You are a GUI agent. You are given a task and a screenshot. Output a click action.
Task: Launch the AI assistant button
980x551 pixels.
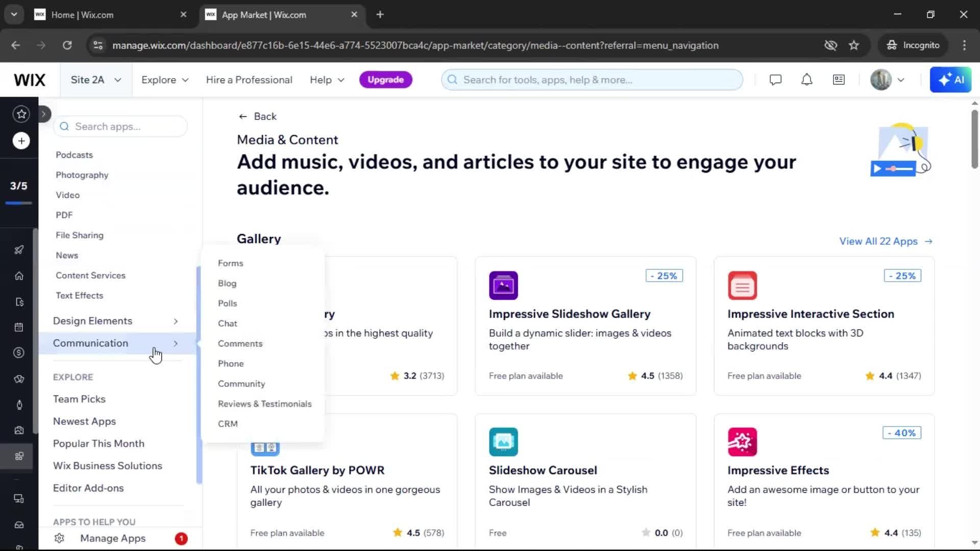coord(950,80)
